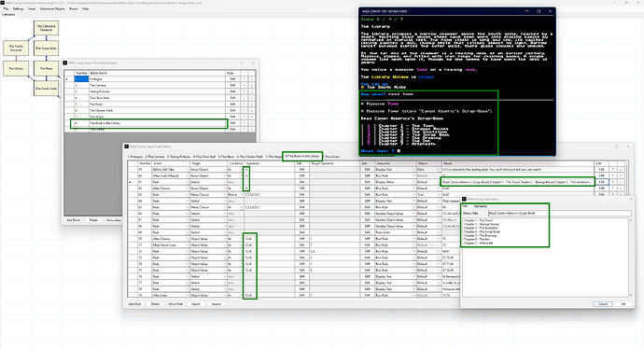Viewport: 644px width, 349px height.
Task: Click the Add Rule button
Action: 134,304
